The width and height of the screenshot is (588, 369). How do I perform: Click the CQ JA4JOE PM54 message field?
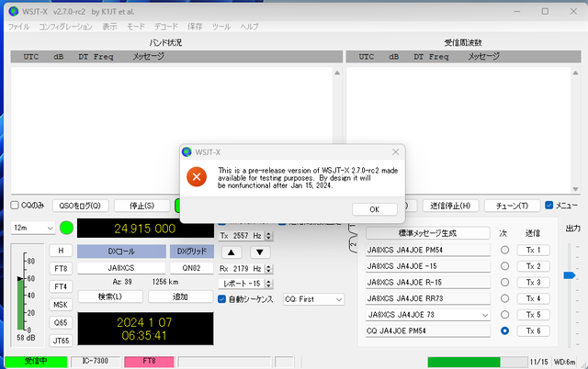428,331
